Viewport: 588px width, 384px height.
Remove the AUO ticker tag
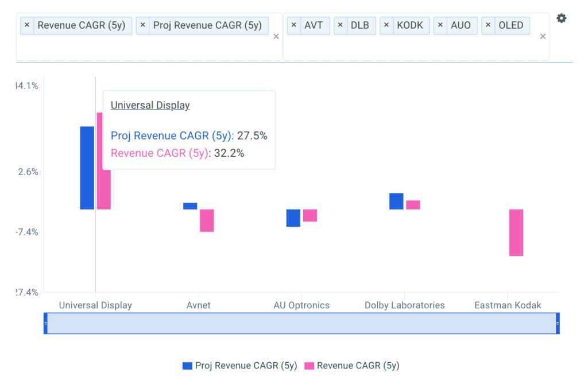tap(440, 25)
